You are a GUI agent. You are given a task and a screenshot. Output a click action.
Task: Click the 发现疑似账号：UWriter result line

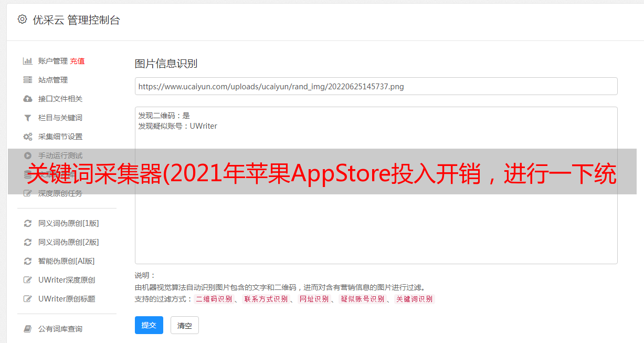pyautogui.click(x=178, y=126)
